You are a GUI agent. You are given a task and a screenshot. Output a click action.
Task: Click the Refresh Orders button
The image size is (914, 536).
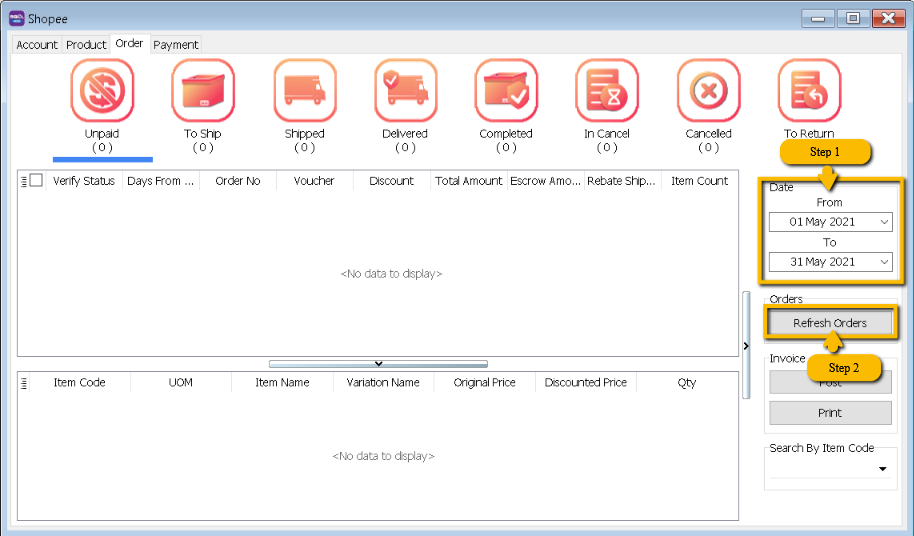[x=830, y=323]
